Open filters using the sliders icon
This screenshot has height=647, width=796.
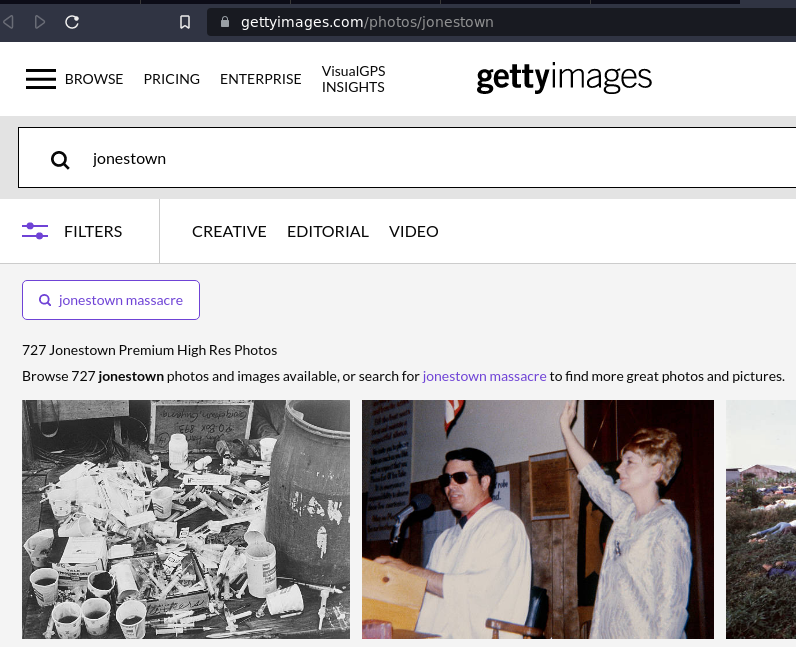point(35,231)
